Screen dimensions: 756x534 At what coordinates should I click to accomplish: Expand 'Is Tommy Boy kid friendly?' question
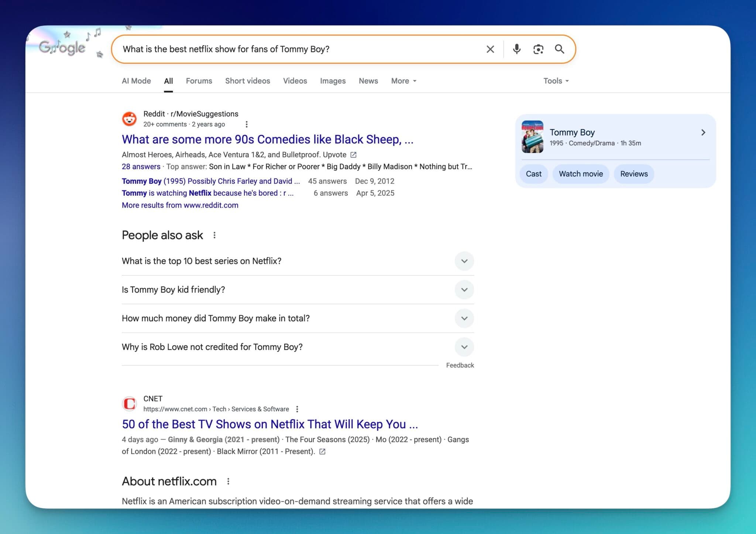point(464,290)
